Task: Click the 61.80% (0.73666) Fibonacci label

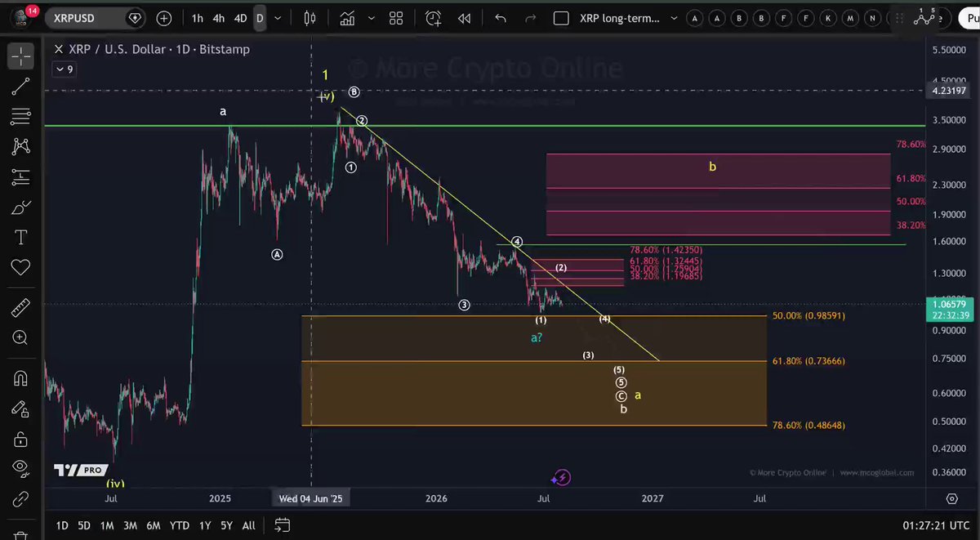Action: click(x=808, y=361)
